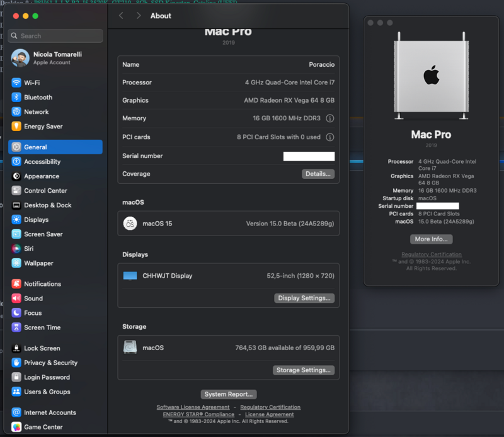
Task: Show PCI cards info button
Action: (x=330, y=137)
